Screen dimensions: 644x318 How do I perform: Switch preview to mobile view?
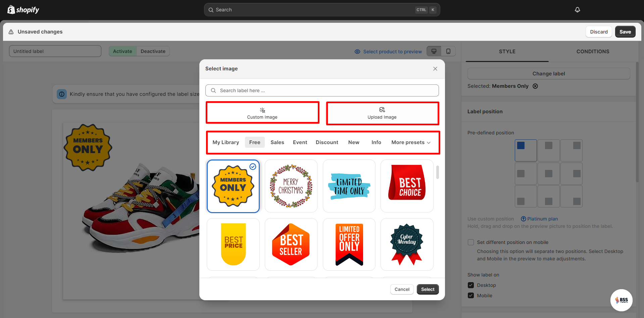(449, 51)
